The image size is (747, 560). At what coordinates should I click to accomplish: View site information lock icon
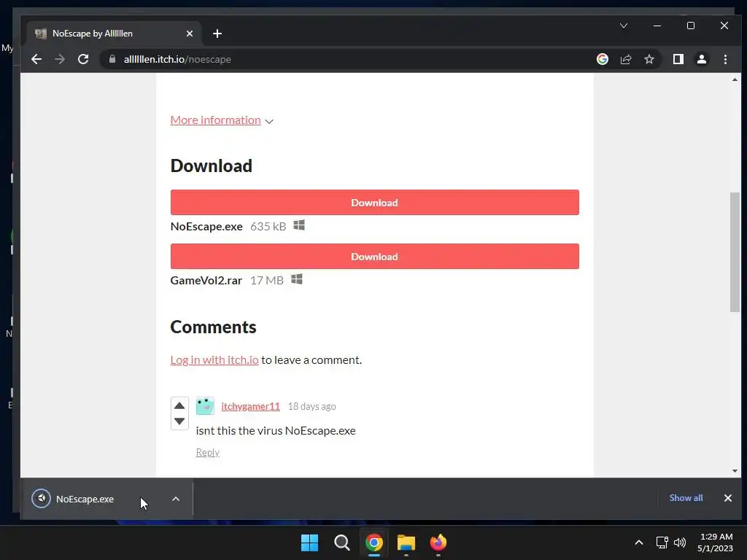112,59
